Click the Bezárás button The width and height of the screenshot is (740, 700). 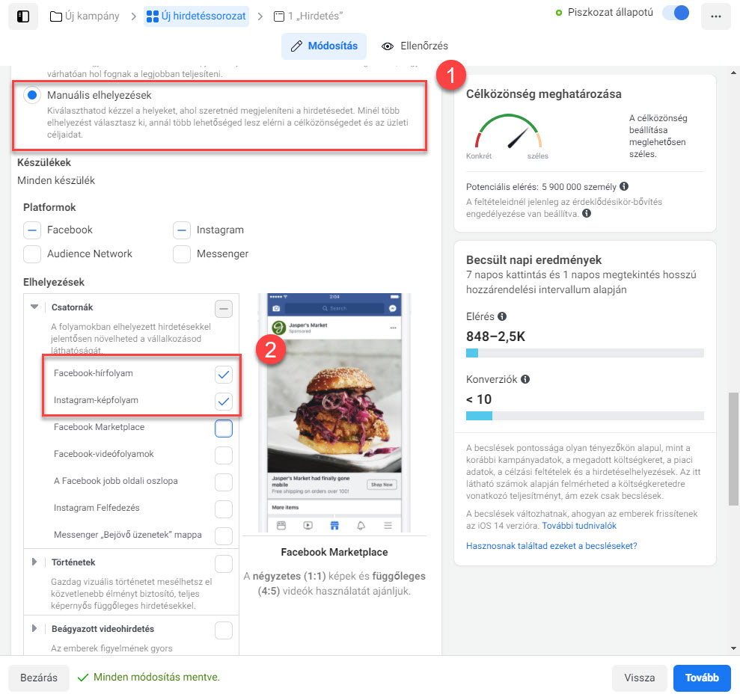39,678
